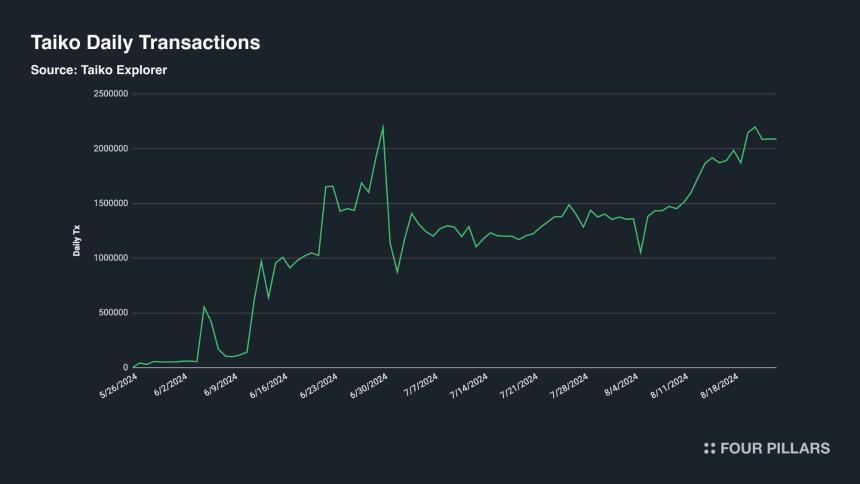
Task: Click the 7/14/2024 date label
Action: coord(468,386)
